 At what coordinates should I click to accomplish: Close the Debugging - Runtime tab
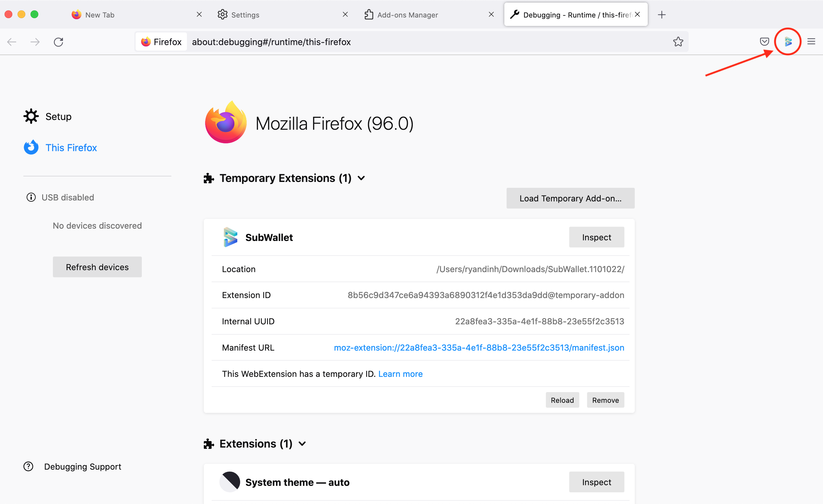tap(637, 14)
